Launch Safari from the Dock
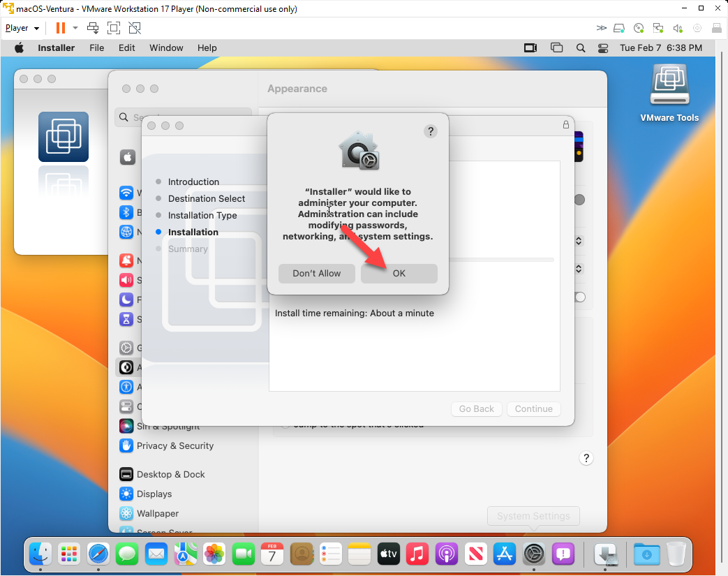Image resolution: width=728 pixels, height=576 pixels. click(x=98, y=554)
